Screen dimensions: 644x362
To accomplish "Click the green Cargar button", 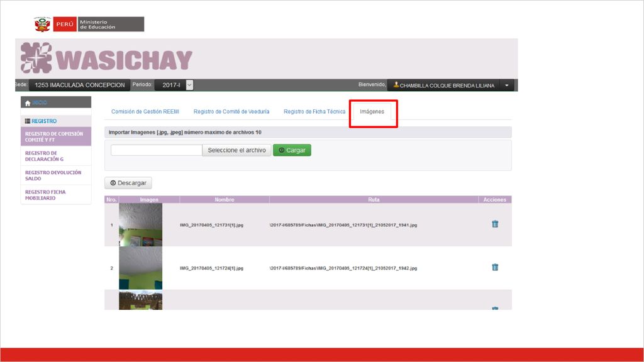I will pos(292,150).
